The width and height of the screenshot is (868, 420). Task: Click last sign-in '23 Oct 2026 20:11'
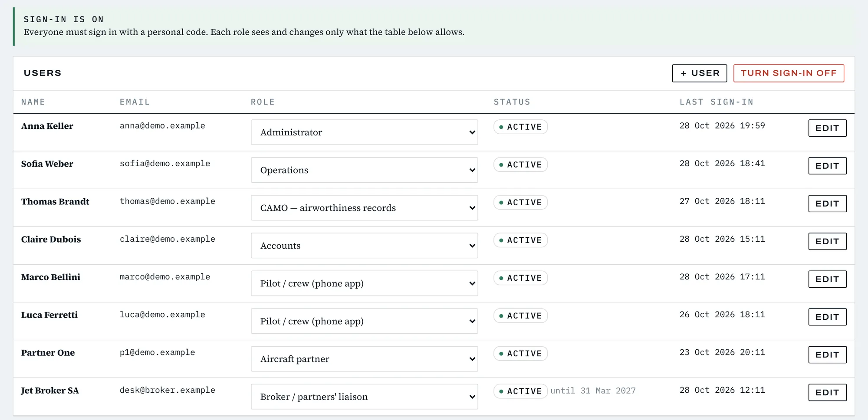tap(722, 352)
